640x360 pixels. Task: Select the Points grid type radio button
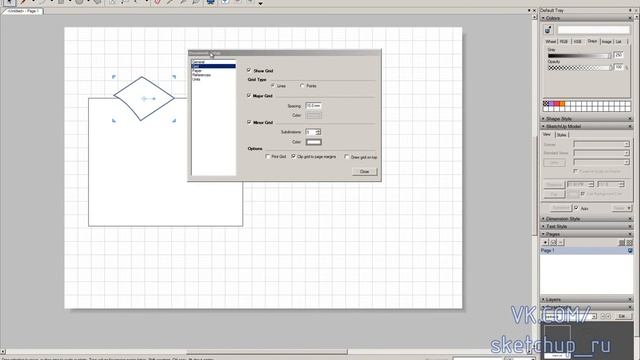coord(302,86)
